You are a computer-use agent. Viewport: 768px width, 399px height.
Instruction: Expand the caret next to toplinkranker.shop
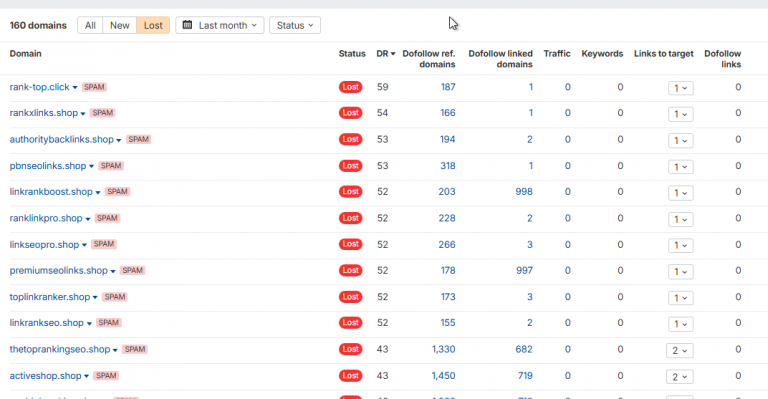point(95,298)
